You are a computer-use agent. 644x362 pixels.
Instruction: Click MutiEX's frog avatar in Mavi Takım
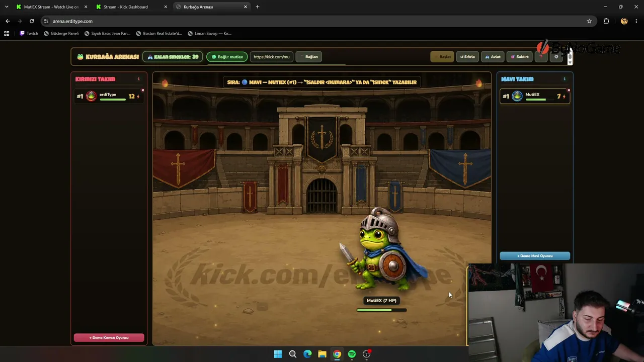pos(517,96)
